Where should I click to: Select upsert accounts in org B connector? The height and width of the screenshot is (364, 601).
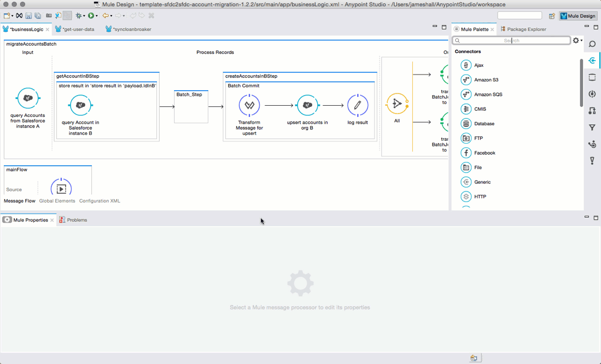(x=307, y=105)
